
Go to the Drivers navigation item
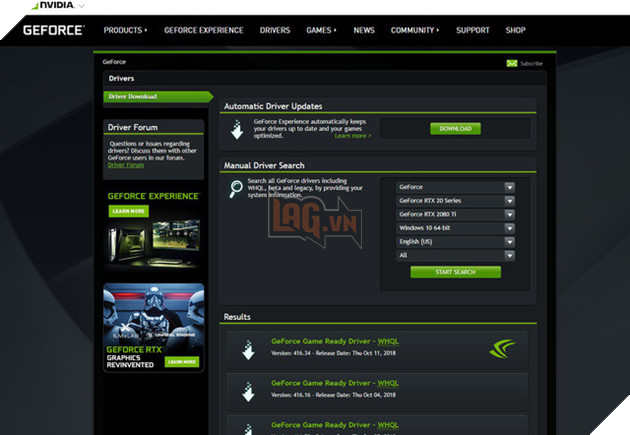coord(275,30)
